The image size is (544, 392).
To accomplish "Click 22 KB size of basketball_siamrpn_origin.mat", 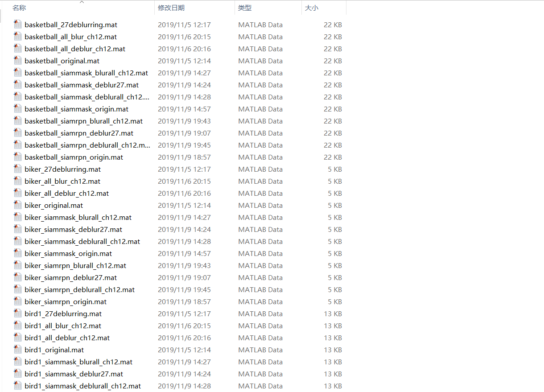I will 333,157.
